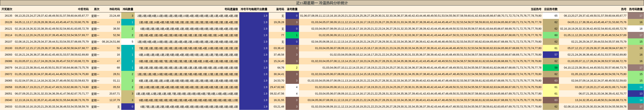Click average value 1.9 in row 26058

pos(254,87)
